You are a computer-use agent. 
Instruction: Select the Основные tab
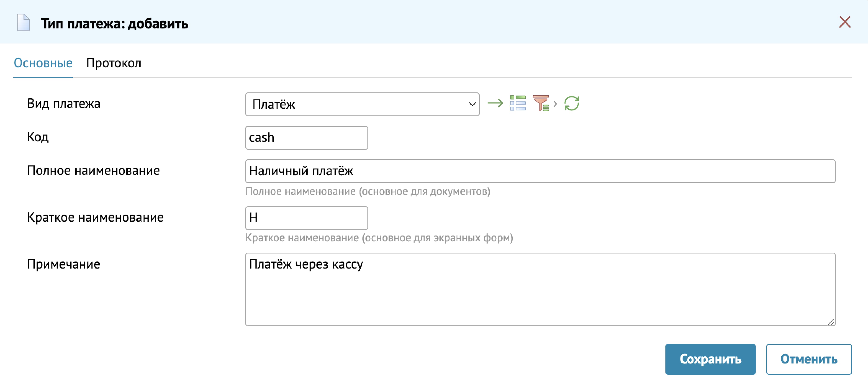pyautogui.click(x=43, y=63)
